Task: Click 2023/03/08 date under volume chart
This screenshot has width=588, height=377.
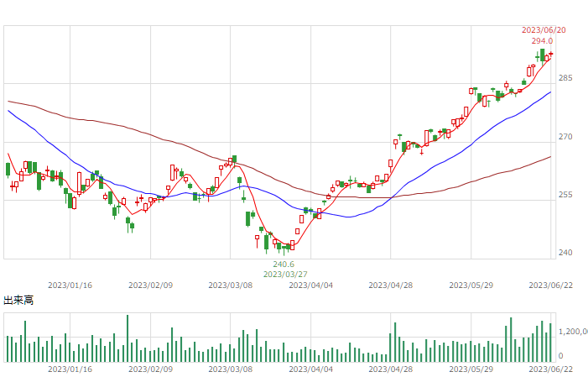Action: 230,369
